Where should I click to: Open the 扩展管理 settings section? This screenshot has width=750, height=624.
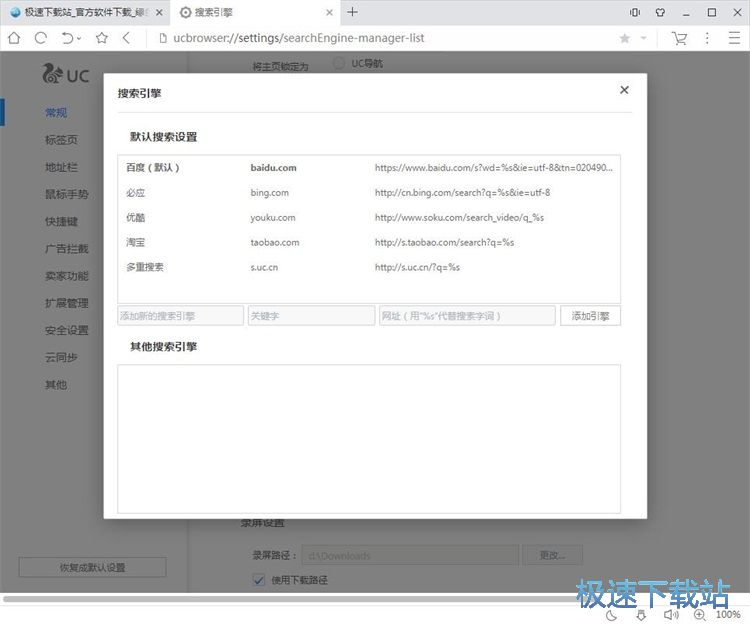coord(66,303)
